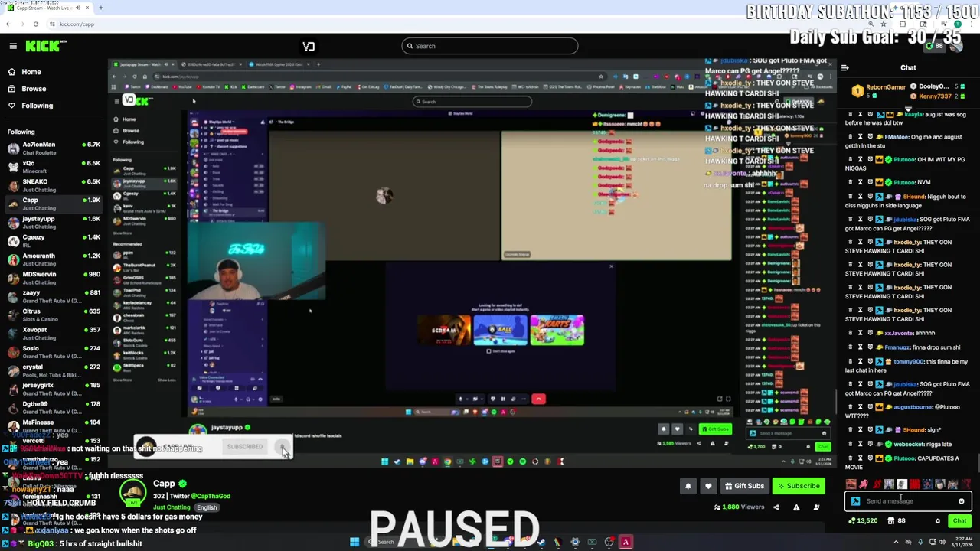Click the English language tag

207,507
